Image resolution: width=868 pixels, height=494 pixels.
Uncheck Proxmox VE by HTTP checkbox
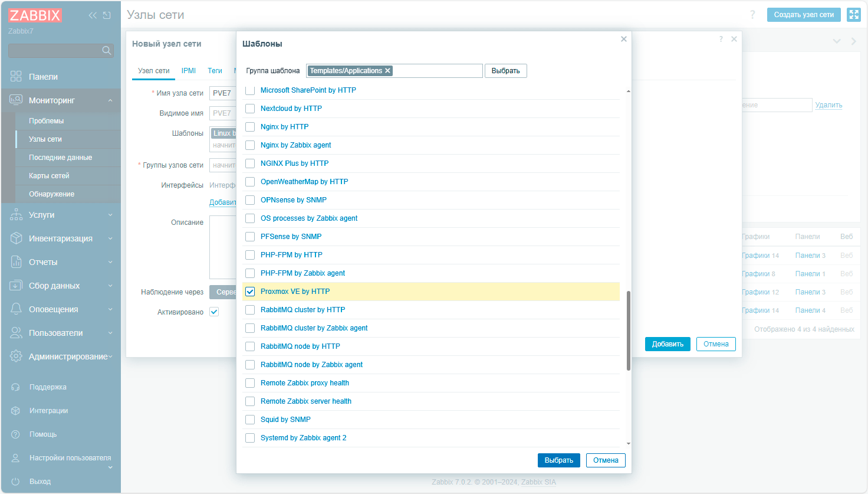250,292
